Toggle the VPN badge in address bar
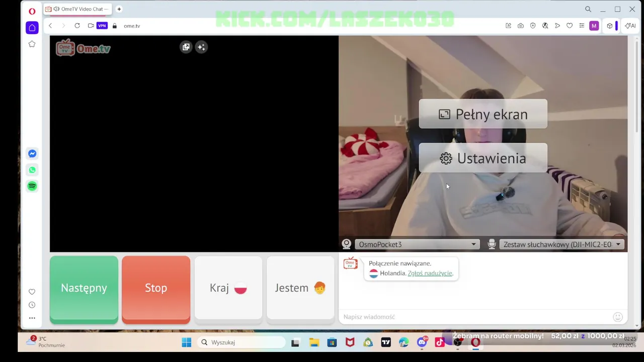 tap(102, 26)
